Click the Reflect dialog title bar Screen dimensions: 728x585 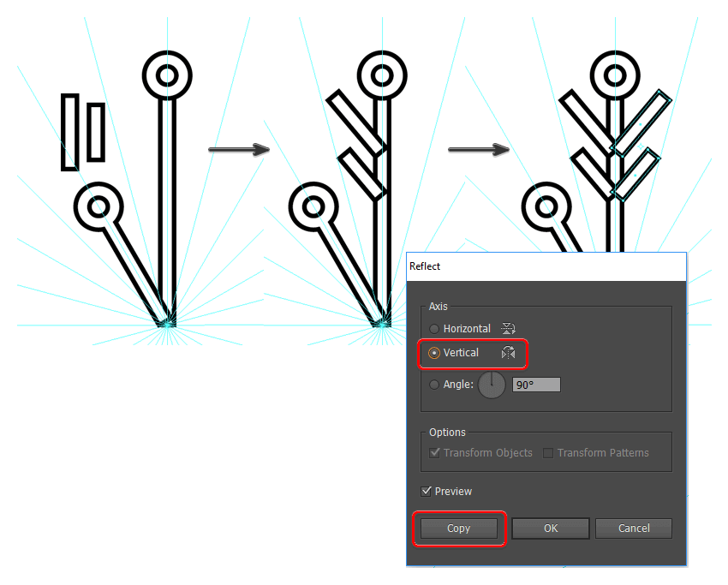pyautogui.click(x=546, y=266)
